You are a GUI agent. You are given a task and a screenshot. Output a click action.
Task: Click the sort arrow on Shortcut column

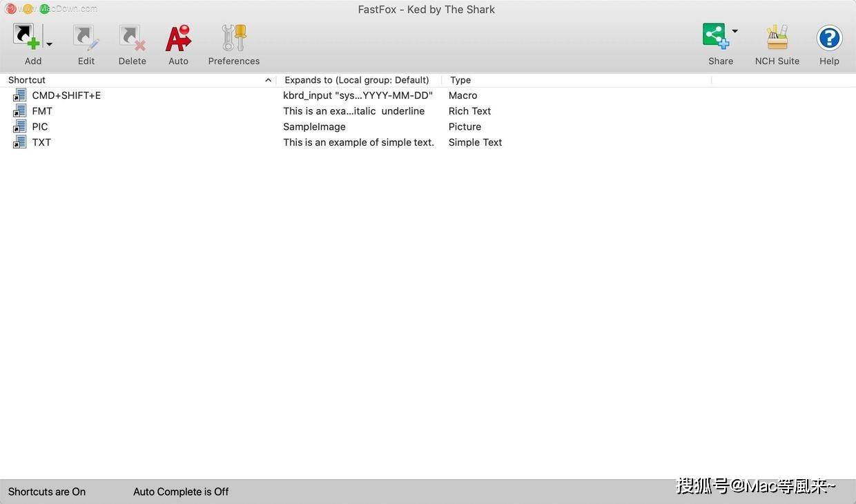pyautogui.click(x=268, y=79)
